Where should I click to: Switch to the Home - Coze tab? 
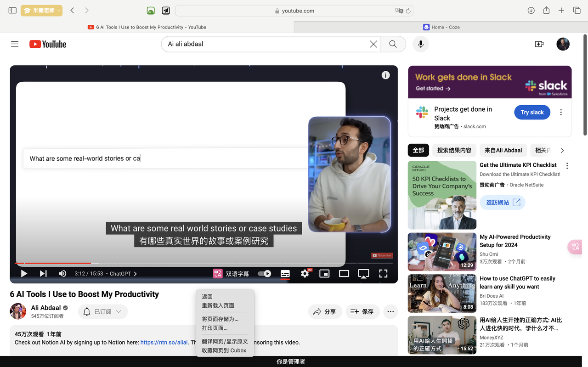441,27
